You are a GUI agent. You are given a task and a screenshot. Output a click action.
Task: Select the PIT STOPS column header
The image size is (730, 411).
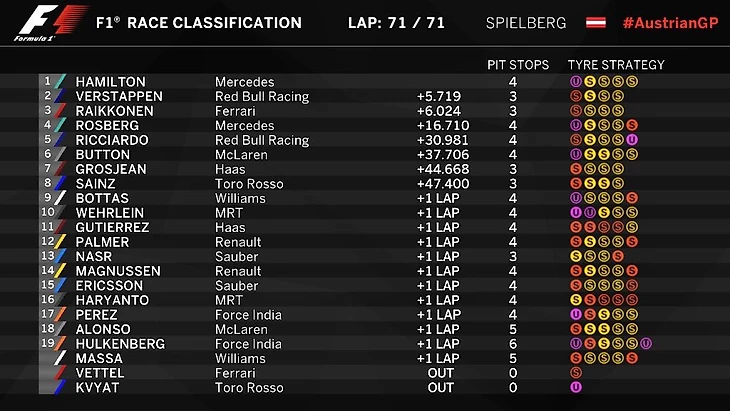pyautogui.click(x=518, y=65)
